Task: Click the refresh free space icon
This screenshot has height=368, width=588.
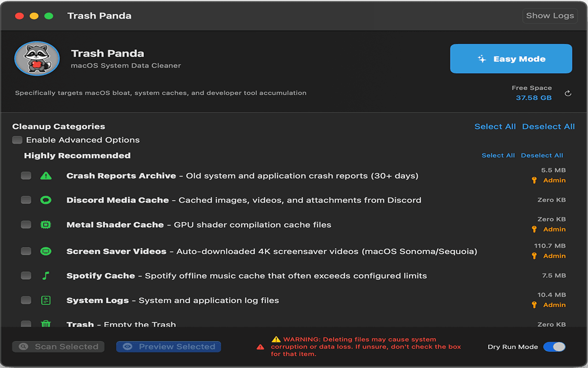Action: 568,93
